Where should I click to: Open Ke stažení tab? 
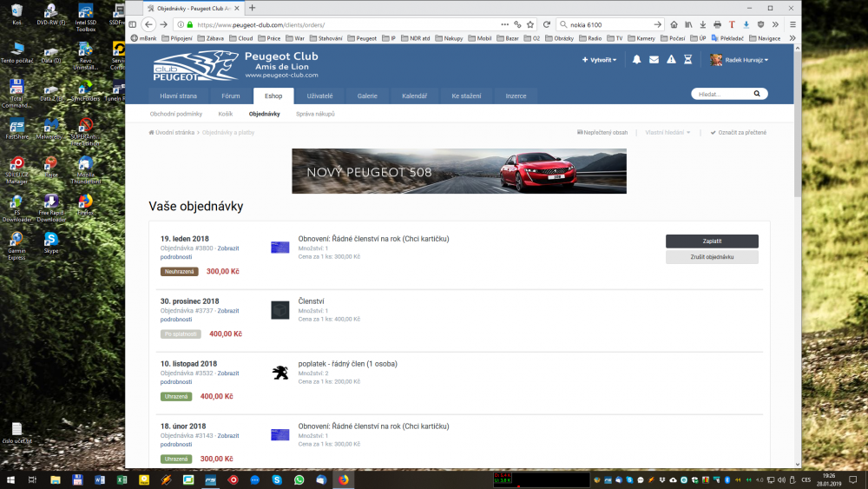click(466, 96)
